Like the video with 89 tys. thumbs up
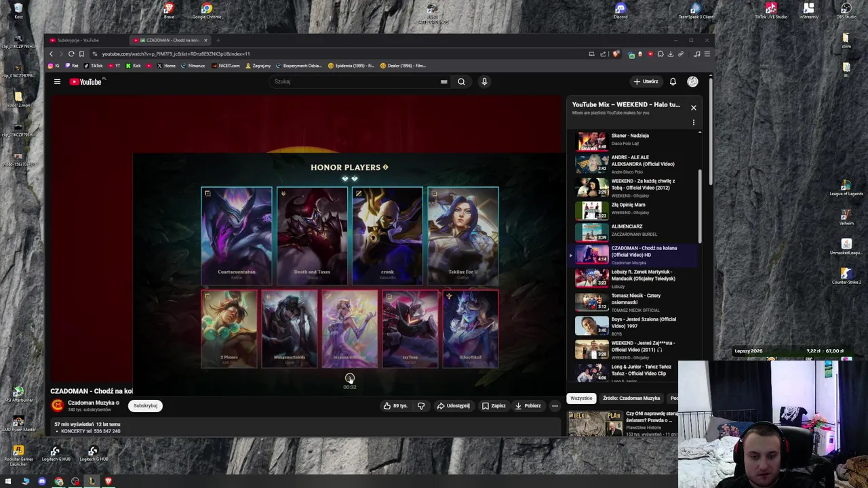 [x=395, y=405]
